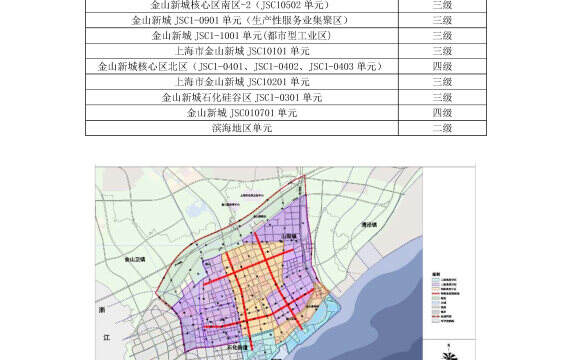Click the 金山新城 JSC010701 单元 row
This screenshot has width=570, height=360.
[286, 113]
